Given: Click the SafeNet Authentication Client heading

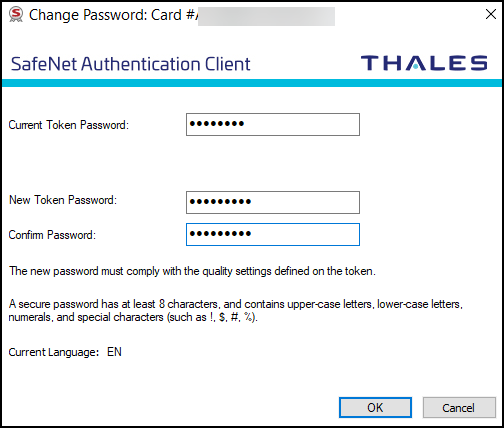Looking at the screenshot, I should (131, 64).
